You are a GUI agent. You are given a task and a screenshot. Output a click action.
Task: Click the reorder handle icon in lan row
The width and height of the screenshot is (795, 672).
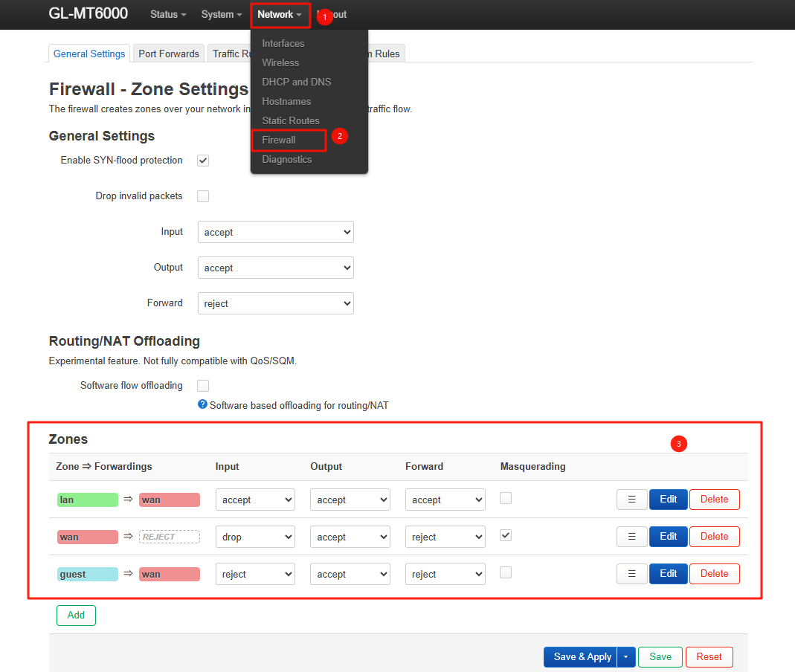[x=631, y=500]
